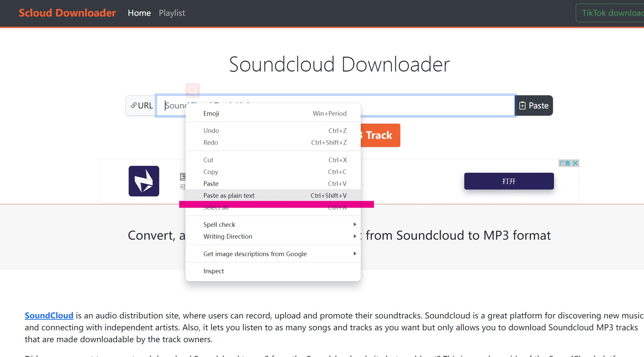The width and height of the screenshot is (644, 357).
Task: Choose Paste from the context menu
Action: coord(273,184)
